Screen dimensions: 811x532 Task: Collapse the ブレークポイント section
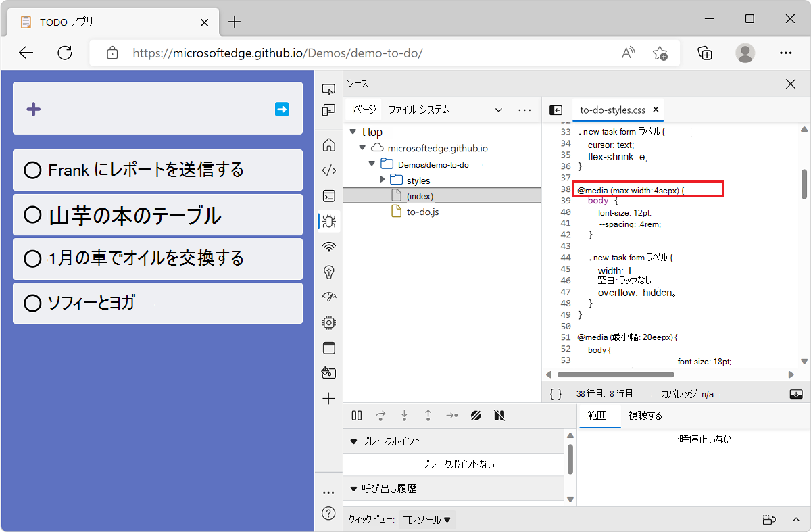coord(353,441)
